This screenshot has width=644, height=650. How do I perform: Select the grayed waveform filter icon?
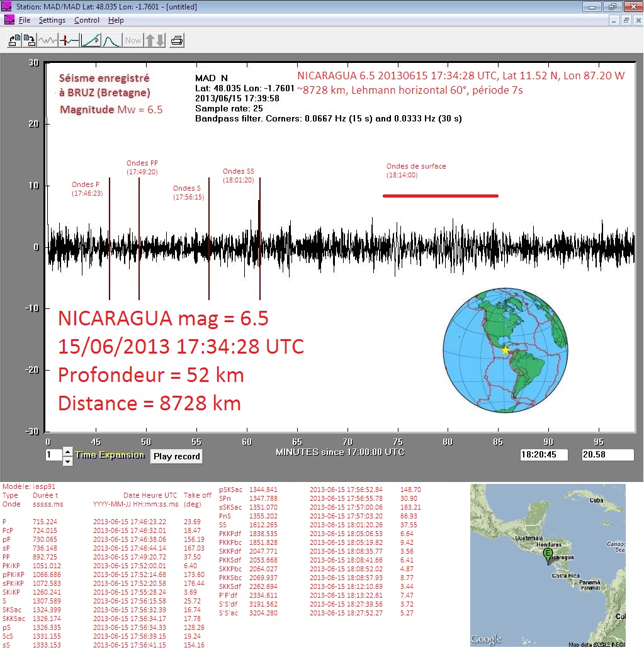pos(48,40)
